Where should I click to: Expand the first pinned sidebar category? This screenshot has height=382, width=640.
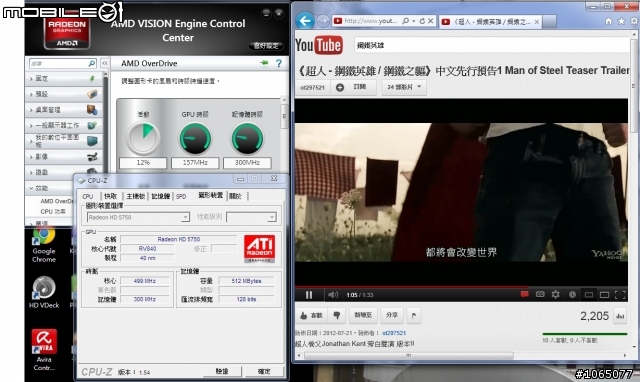pos(63,78)
